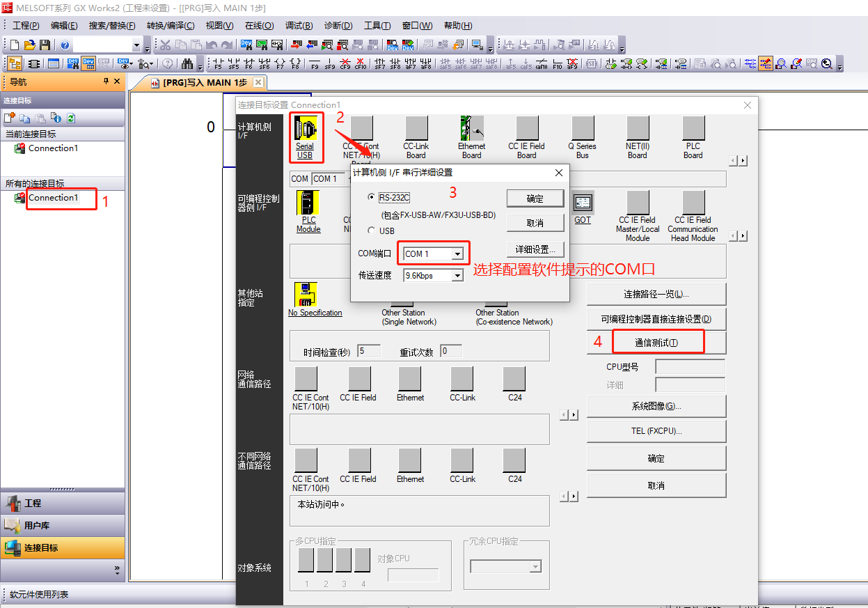868x608 pixels.
Task: Select Connection1 under 当前连接目标
Action: (x=53, y=148)
